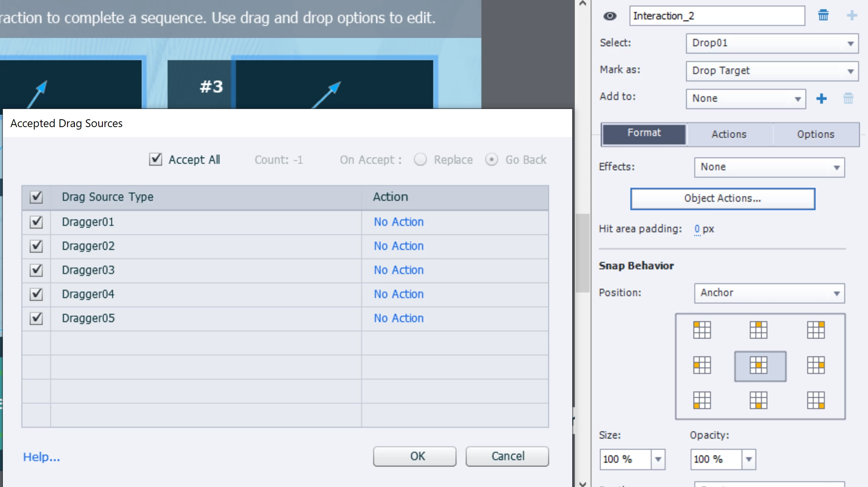Delete the interaction with the trash icon
The image size is (868, 487).
pos(823,16)
